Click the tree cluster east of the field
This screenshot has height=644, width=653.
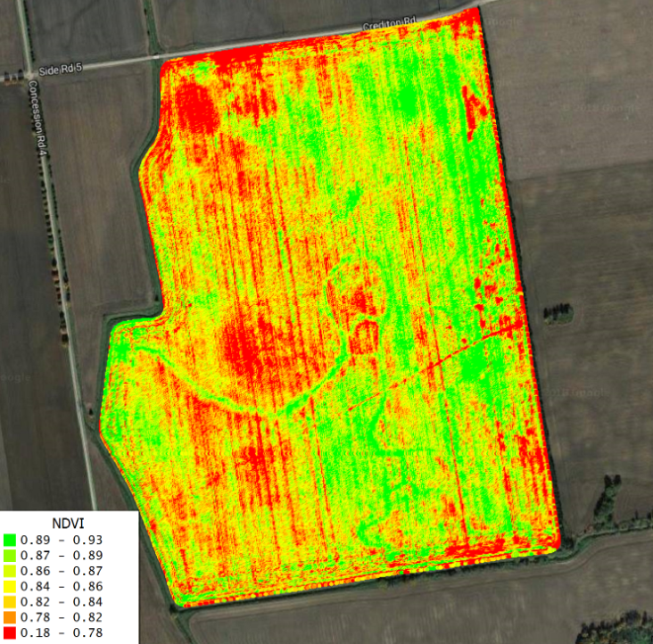(558, 313)
